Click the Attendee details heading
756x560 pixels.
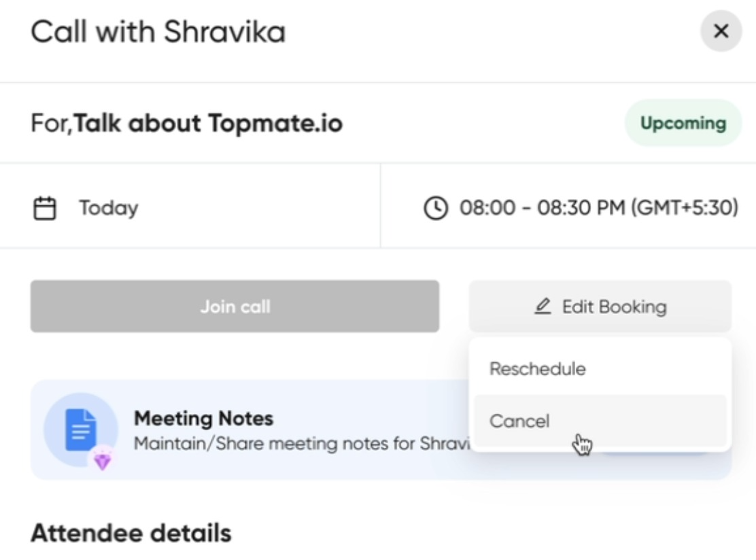(131, 533)
